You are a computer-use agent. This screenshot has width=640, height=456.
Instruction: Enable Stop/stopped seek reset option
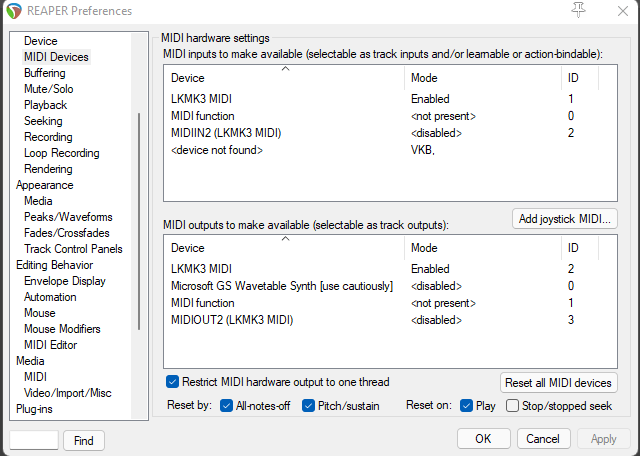tap(513, 406)
